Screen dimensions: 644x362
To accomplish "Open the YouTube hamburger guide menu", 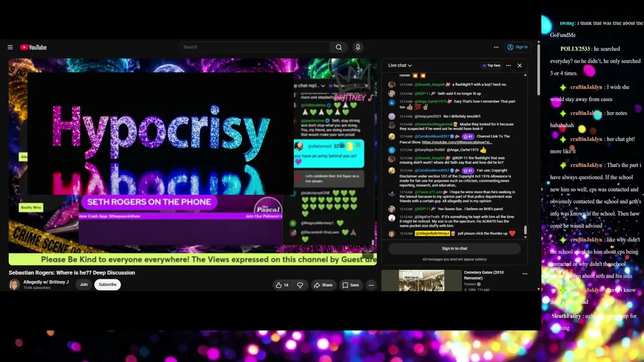I will (x=10, y=47).
